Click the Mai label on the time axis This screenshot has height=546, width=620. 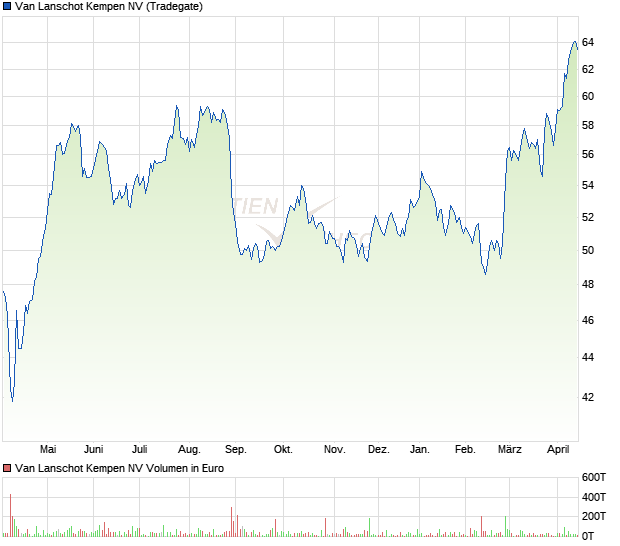(47, 450)
